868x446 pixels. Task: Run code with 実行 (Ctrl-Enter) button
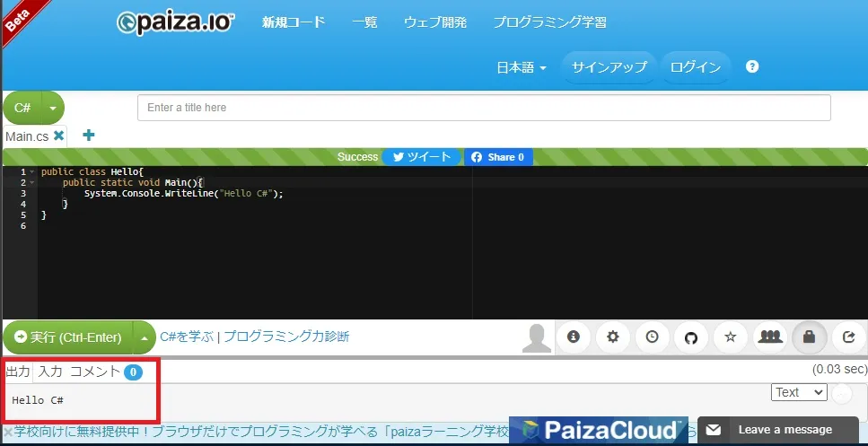[68, 337]
